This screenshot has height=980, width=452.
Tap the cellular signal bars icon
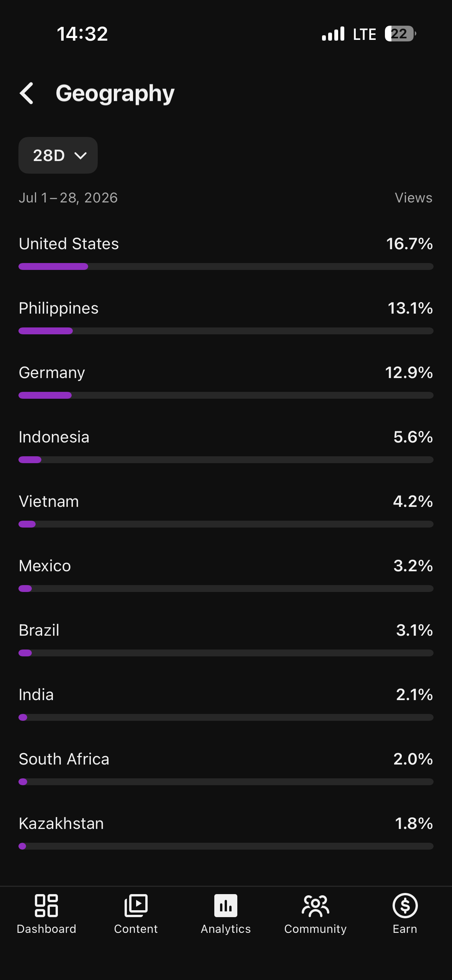point(333,34)
